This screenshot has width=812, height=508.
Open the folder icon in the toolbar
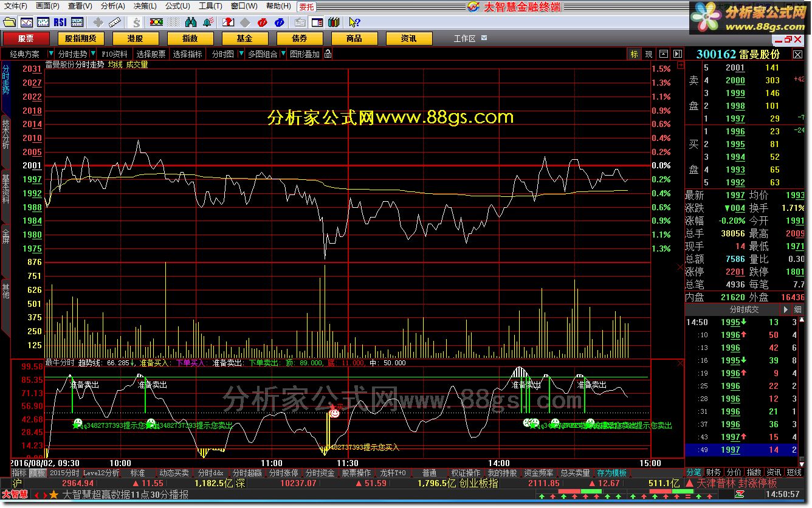tap(9, 22)
